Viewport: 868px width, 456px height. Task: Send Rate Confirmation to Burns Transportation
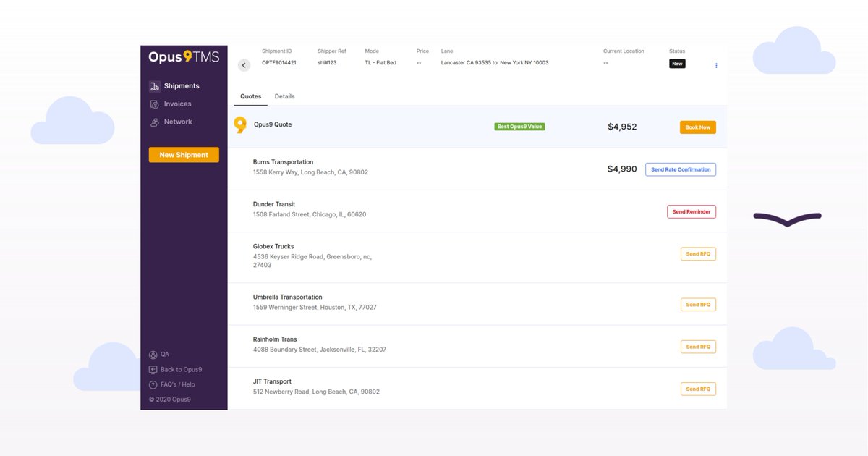tap(681, 169)
